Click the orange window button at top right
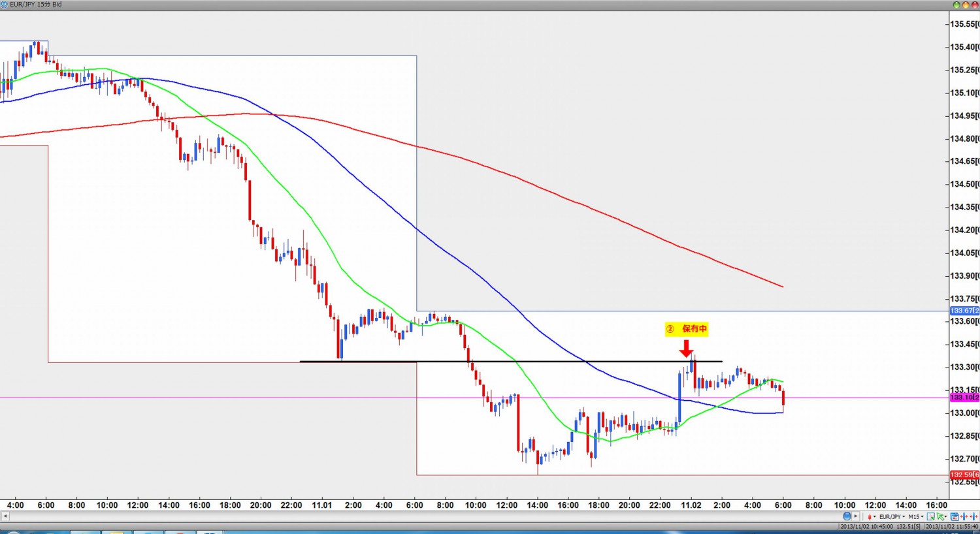Viewport: 980px width, 534px height. click(x=965, y=5)
